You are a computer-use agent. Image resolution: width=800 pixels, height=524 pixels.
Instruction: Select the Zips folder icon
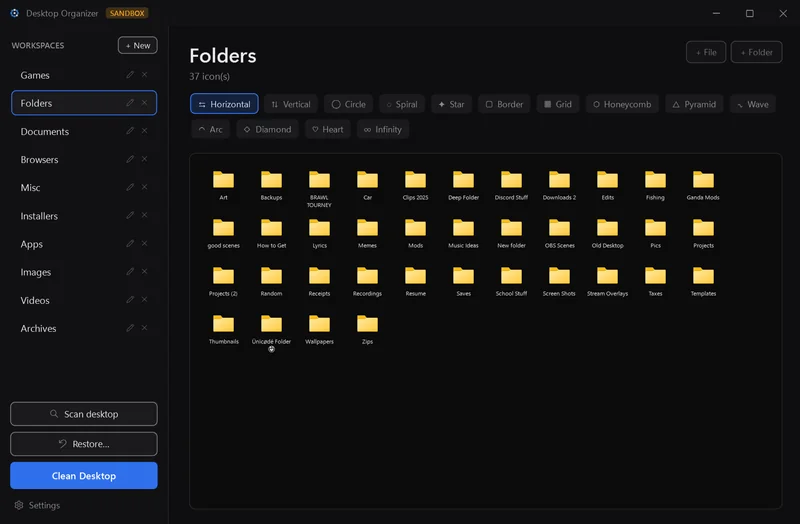[367, 323]
